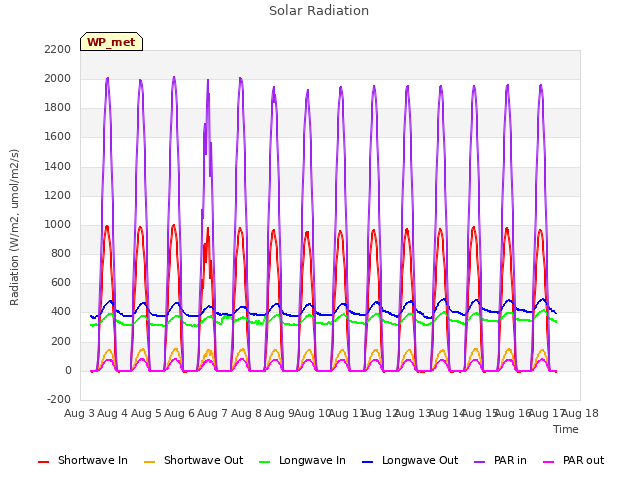Viewport: 640px width, 480px height.
Task: Click the blue Longwave Out legend swatch
Action: coord(368,462)
